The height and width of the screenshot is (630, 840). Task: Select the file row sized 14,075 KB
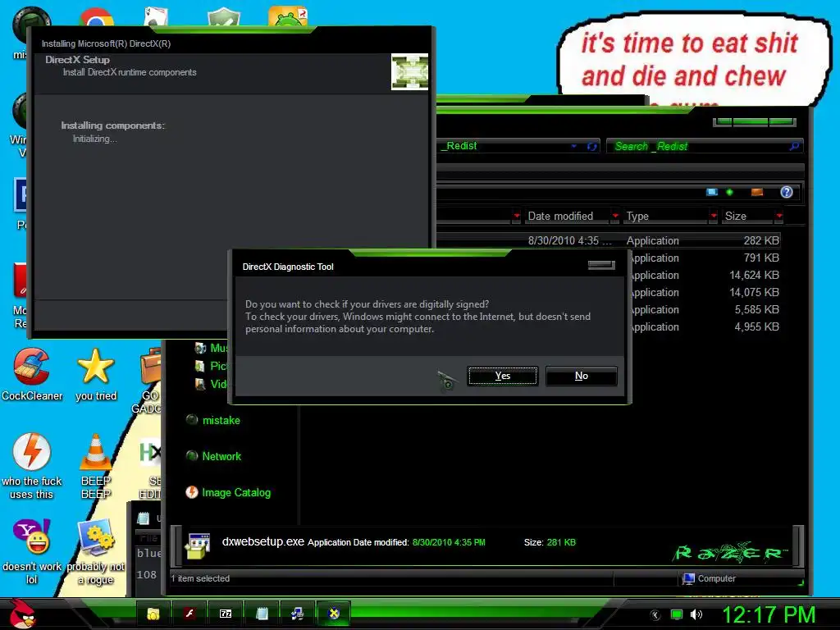click(705, 292)
